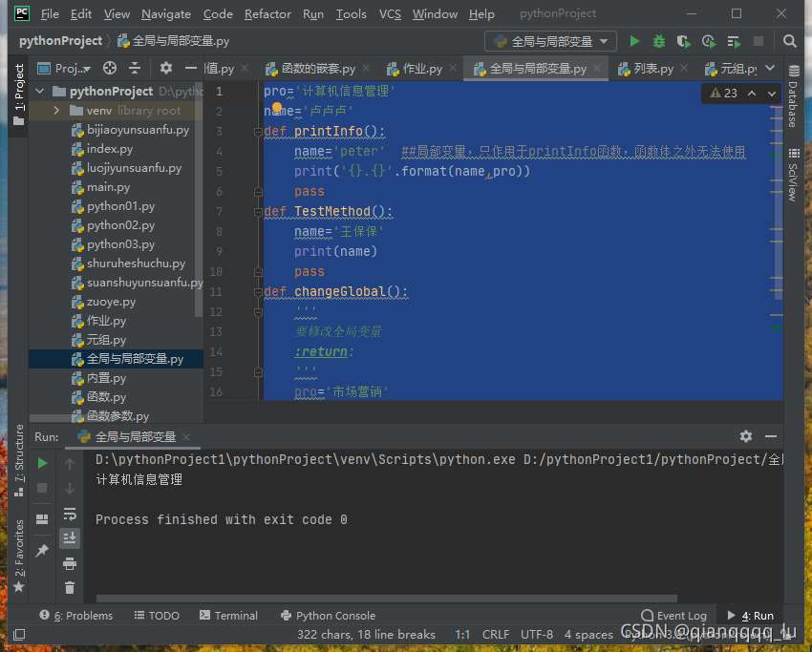812x652 pixels.
Task: Open Project panel settings gear
Action: 166,68
